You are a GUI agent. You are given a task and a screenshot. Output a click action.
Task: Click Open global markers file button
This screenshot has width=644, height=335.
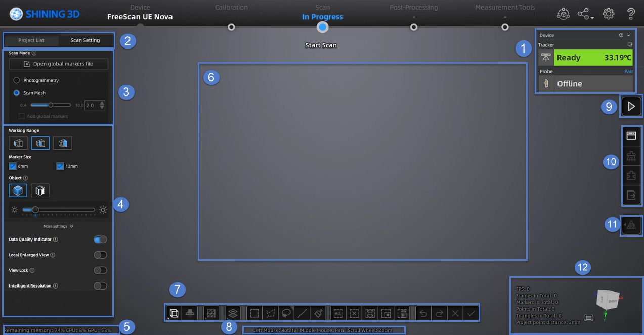[x=58, y=64]
